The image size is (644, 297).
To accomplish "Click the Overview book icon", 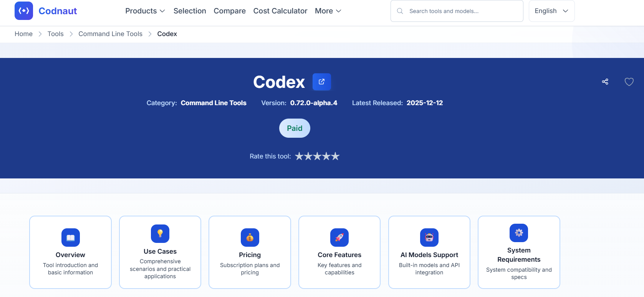I will point(71,238).
